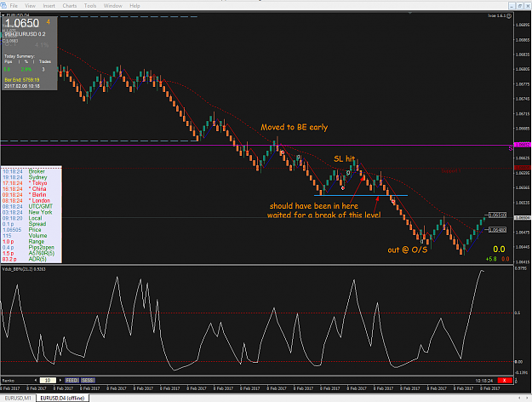Click the 'Today Summary:' heading
This screenshot has height=402, width=532.
pos(20,56)
